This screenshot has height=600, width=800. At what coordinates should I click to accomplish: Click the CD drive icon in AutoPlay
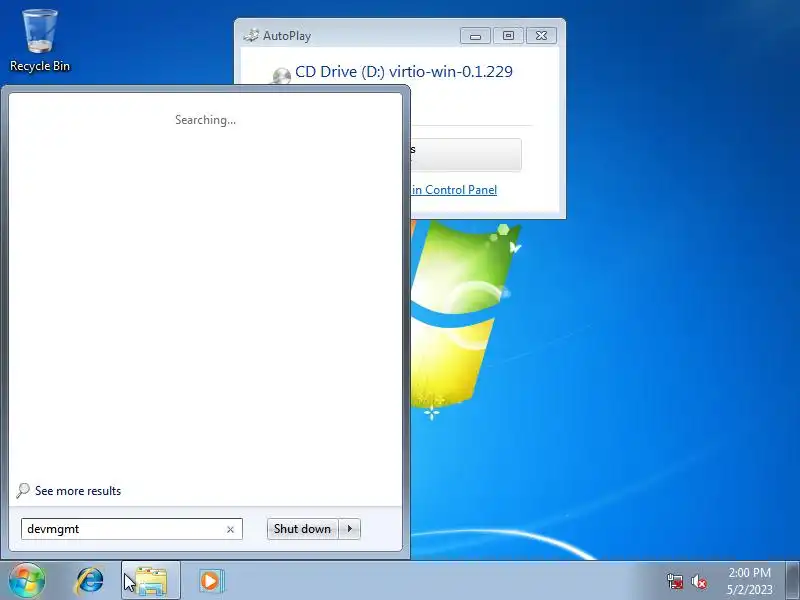pyautogui.click(x=282, y=76)
